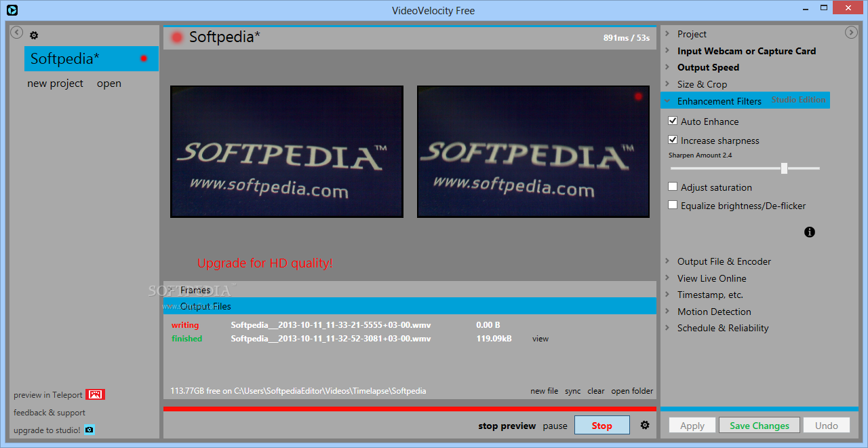Click clear in output files
This screenshot has height=448, width=868.
point(596,391)
